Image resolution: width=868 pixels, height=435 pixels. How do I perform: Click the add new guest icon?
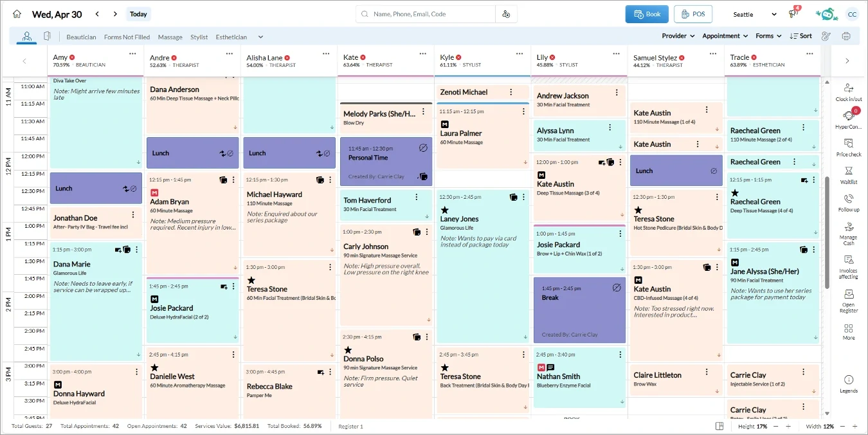[506, 14]
